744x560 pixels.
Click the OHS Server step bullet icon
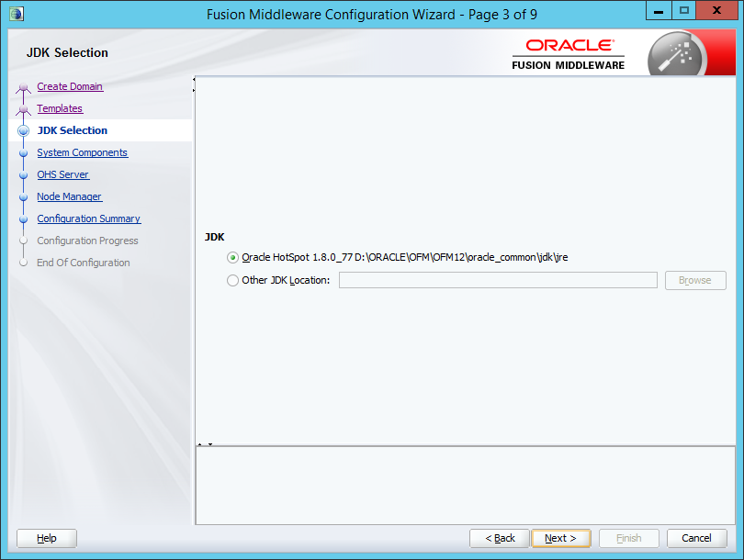point(24,175)
